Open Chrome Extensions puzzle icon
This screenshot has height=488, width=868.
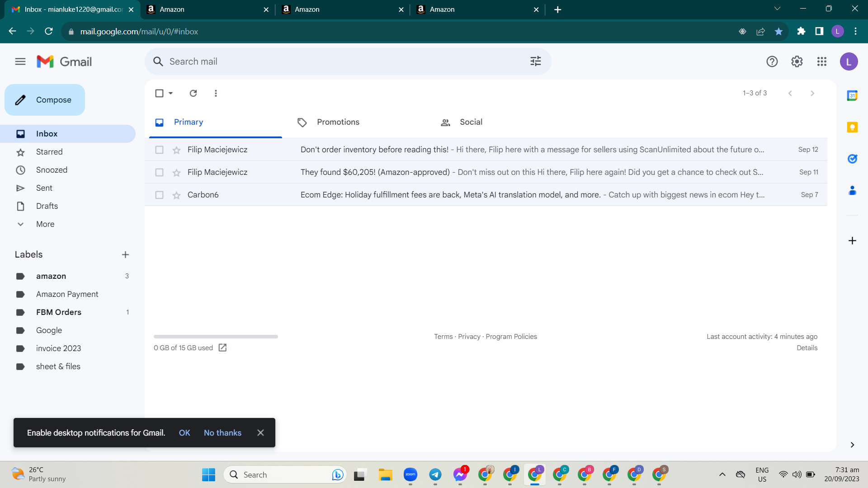801,31
